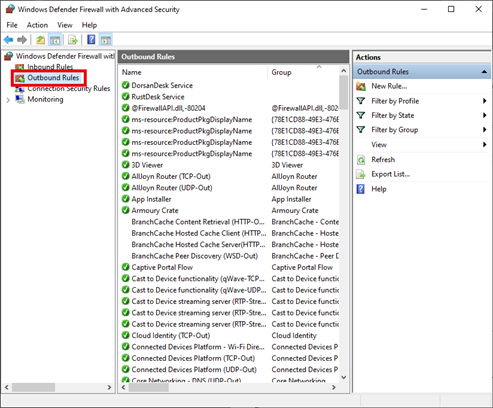493x408 pixels.
Task: Click the New Rule icon in Actions
Action: click(x=361, y=86)
